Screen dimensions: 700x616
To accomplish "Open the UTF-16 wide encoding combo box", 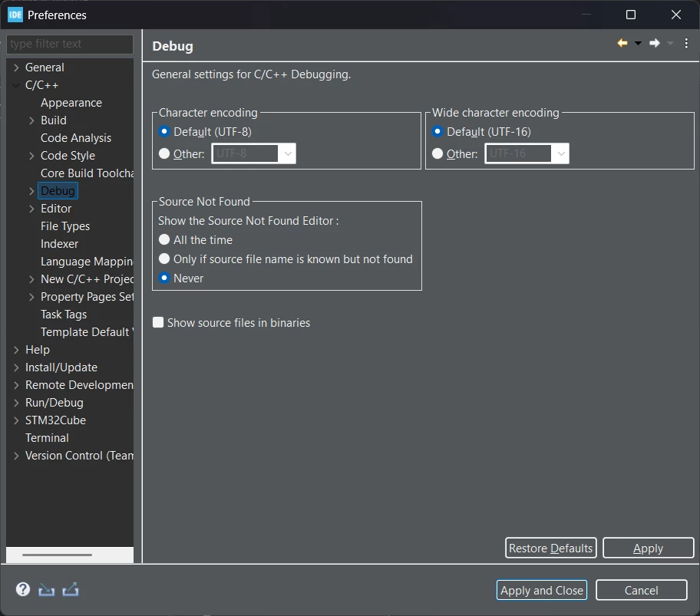I will click(527, 153).
